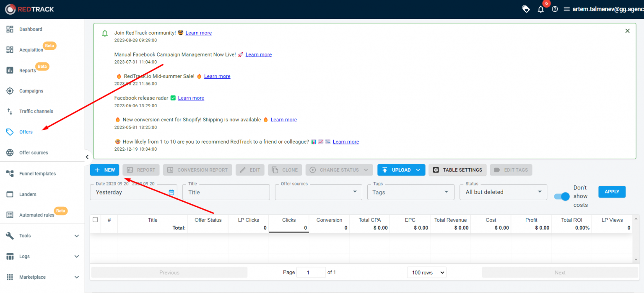Open the Facebook release radar Learn more link
644x293 pixels.
click(x=191, y=98)
